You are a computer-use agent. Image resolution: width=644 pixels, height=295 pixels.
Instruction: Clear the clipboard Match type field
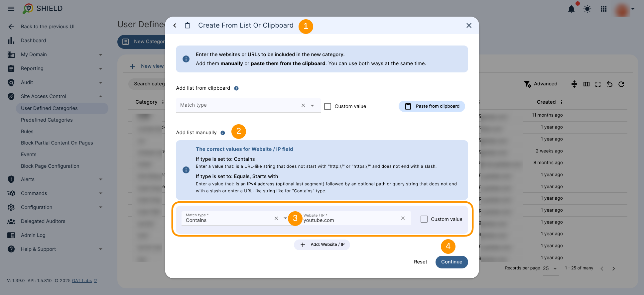click(x=303, y=105)
